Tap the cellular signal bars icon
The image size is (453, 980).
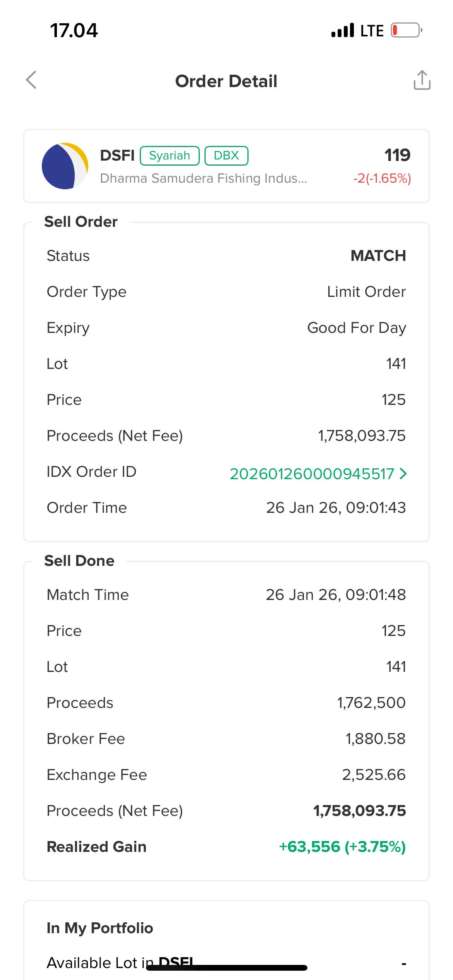(x=343, y=30)
